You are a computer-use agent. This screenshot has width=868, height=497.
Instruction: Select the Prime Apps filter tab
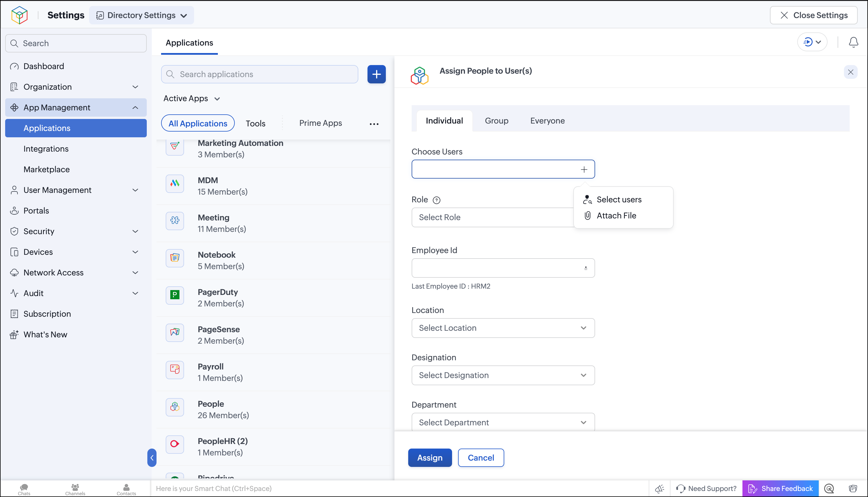click(320, 123)
